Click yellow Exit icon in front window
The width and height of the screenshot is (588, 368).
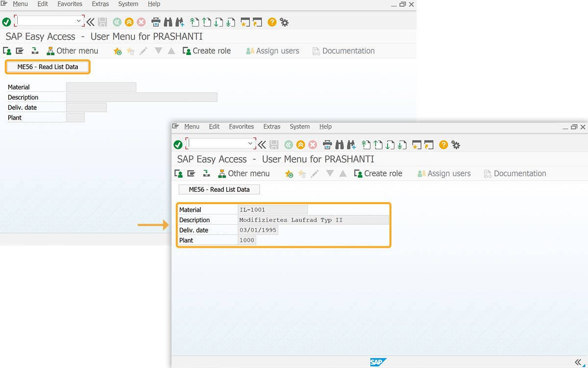point(301,145)
